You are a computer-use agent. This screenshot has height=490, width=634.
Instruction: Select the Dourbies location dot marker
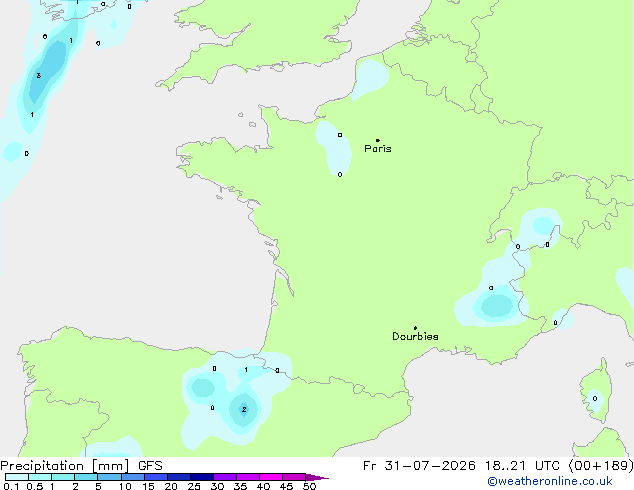click(x=415, y=328)
